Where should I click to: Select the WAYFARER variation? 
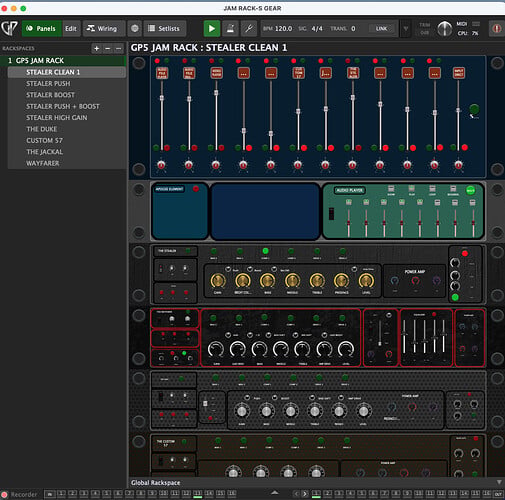67,163
